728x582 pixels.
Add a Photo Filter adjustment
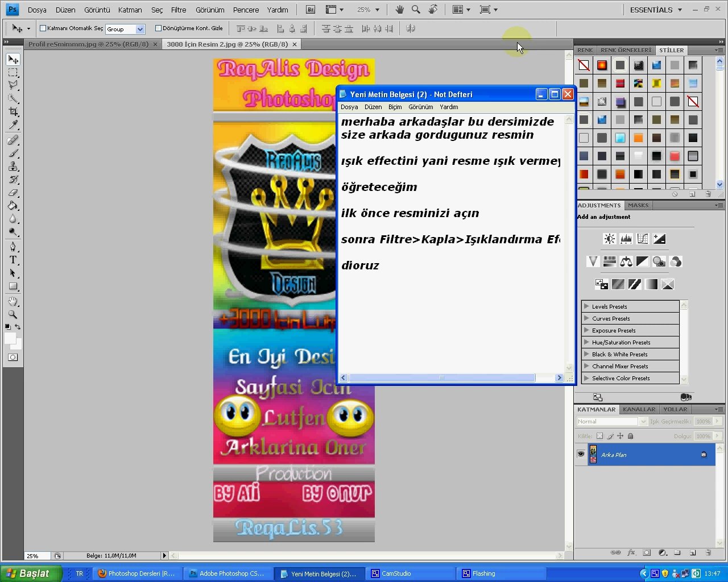tap(659, 261)
